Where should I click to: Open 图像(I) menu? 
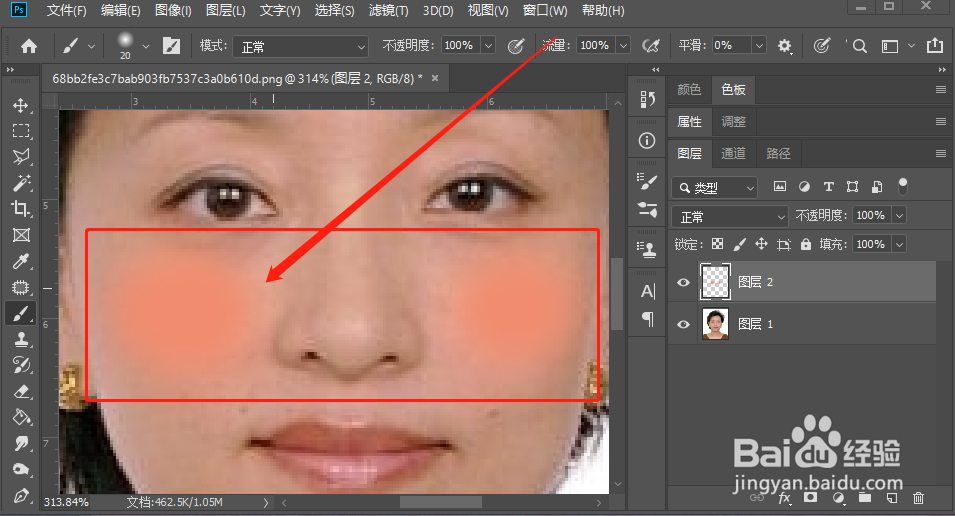(173, 10)
